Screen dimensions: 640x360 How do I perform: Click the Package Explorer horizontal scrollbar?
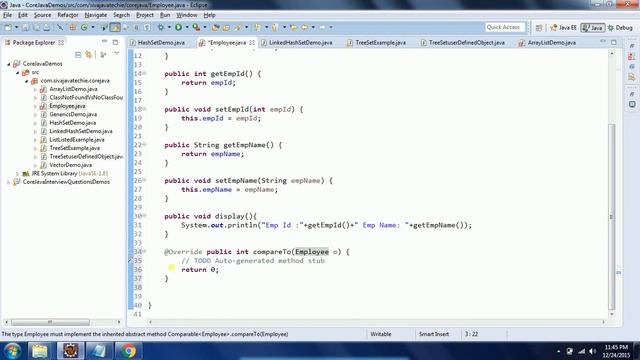(50, 322)
